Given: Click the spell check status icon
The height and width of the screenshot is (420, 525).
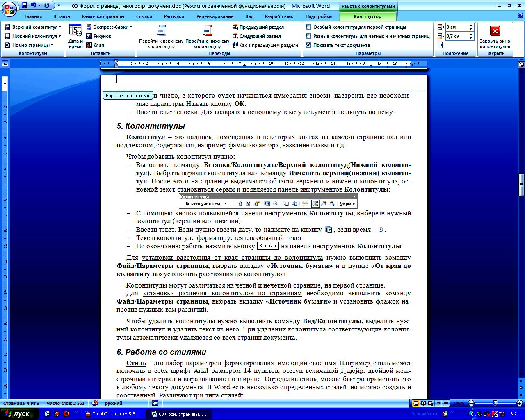Looking at the screenshot, I should point(95,403).
